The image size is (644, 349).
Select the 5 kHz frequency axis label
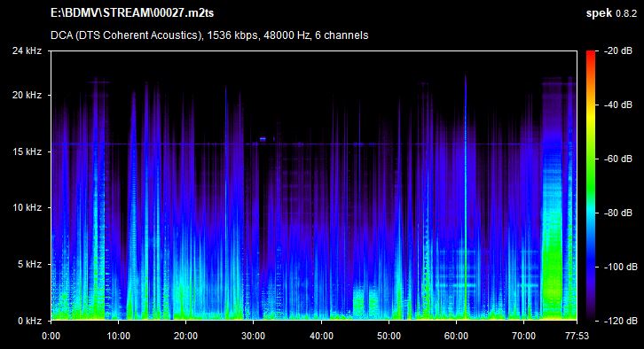[29, 264]
